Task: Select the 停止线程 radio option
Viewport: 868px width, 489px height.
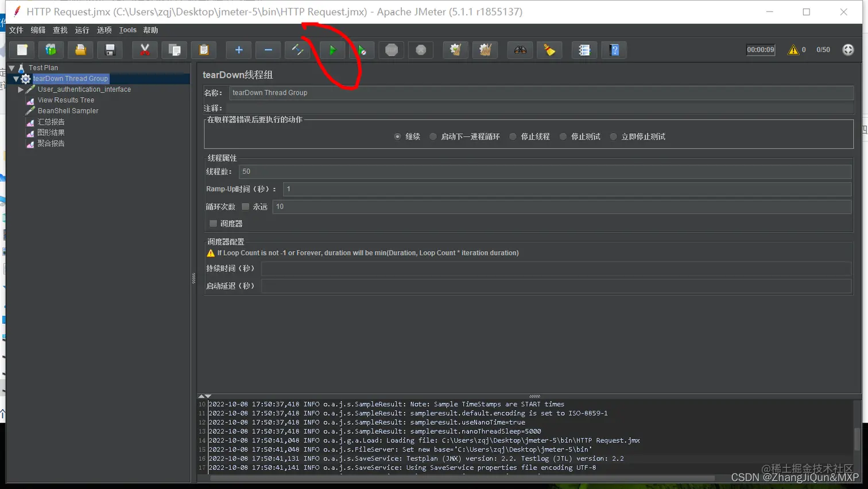Action: tap(513, 137)
